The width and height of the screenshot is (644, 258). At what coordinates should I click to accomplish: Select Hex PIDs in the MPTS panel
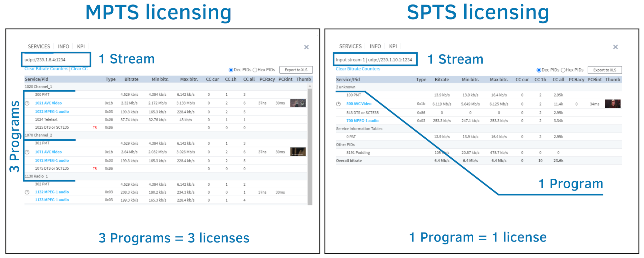point(255,70)
